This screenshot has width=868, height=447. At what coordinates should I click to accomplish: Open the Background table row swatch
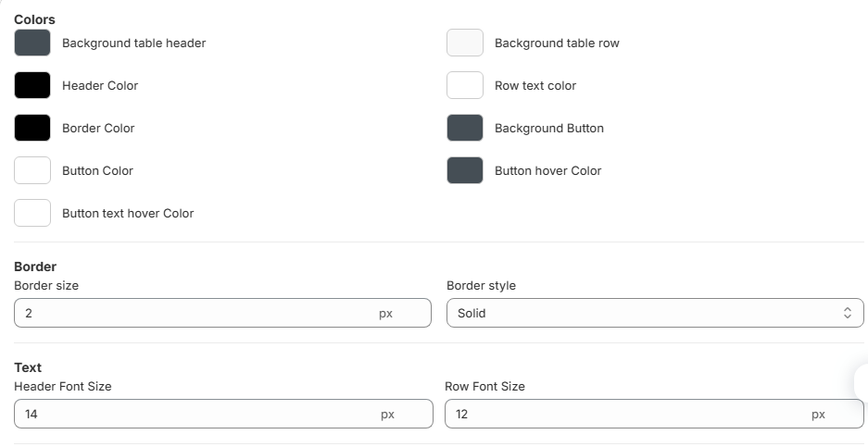tap(465, 43)
